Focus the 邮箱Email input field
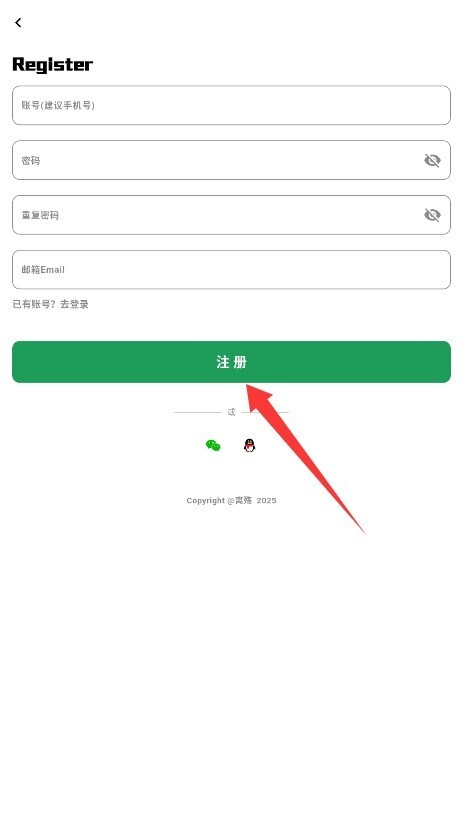Screen dimensions: 464x813 pyautogui.click(x=231, y=270)
